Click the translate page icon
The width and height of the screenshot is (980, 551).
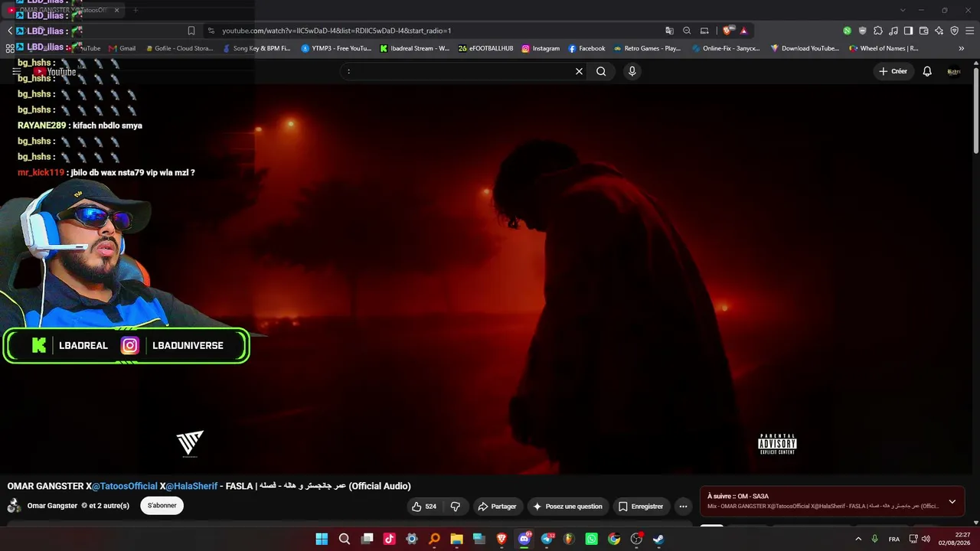pyautogui.click(x=670, y=31)
